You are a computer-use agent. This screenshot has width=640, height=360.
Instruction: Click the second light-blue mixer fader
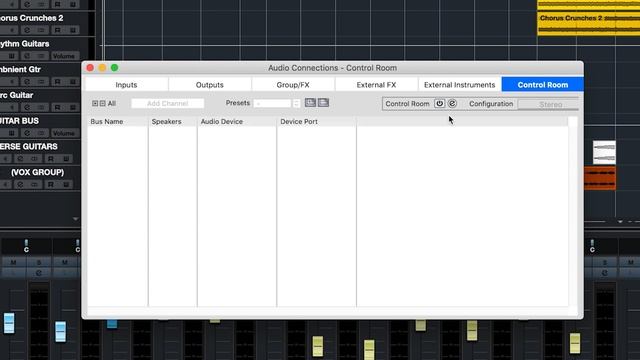[x=60, y=331]
